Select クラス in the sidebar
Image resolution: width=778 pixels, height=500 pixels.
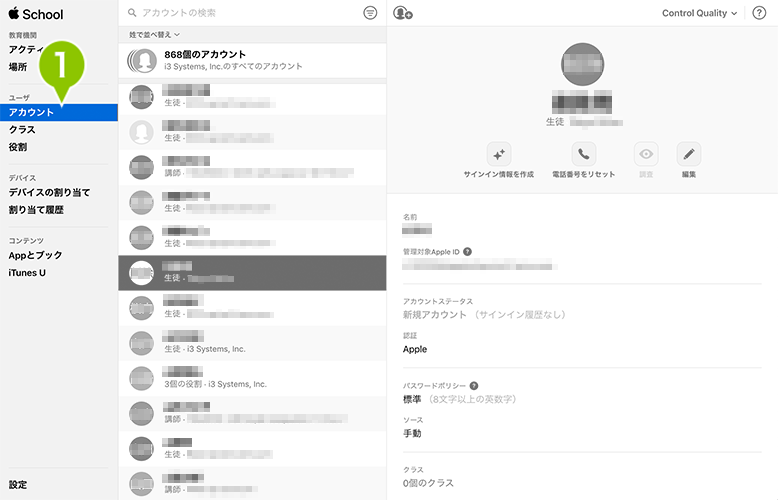tap(22, 129)
